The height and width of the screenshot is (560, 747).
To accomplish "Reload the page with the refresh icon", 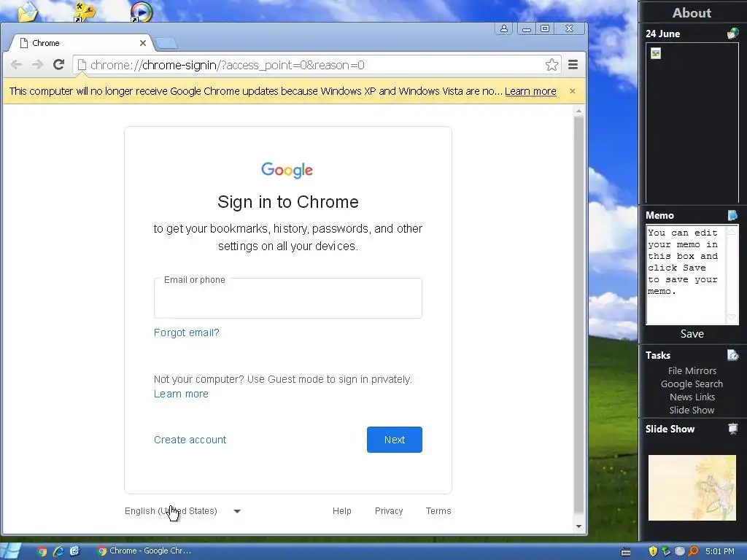I will 58,64.
